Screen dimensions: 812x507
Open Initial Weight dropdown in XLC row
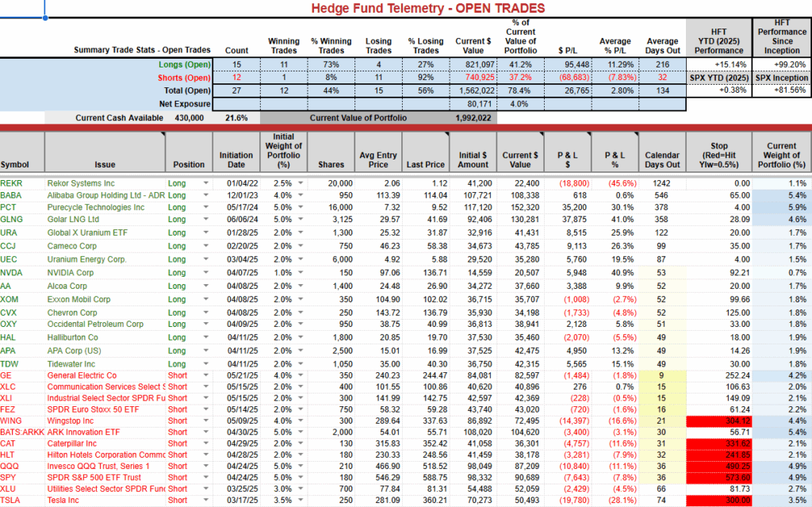[x=301, y=386]
